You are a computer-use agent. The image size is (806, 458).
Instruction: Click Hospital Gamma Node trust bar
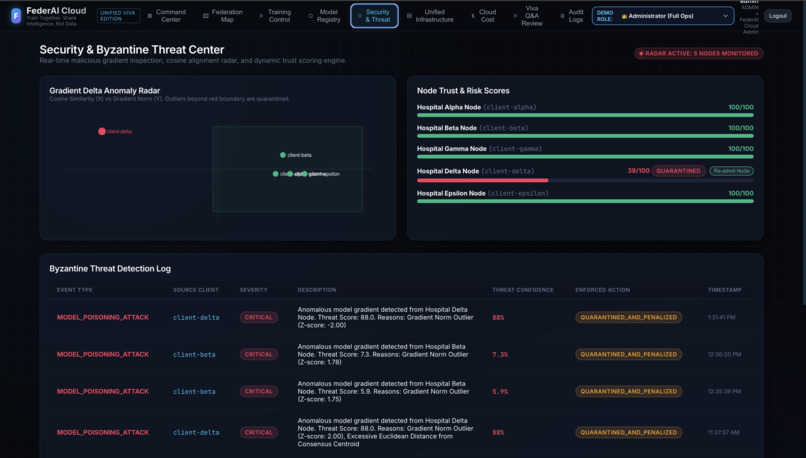[585, 156]
